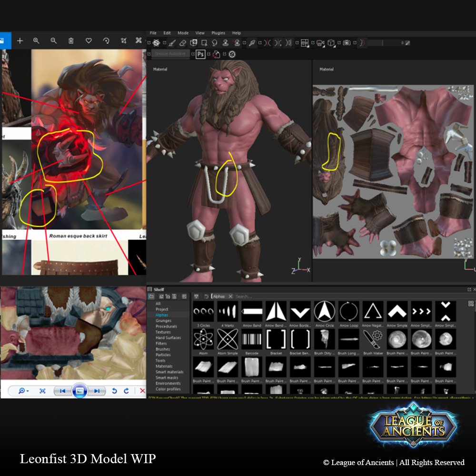Select the Projection tool icon
This screenshot has height=476, width=476.
click(193, 43)
